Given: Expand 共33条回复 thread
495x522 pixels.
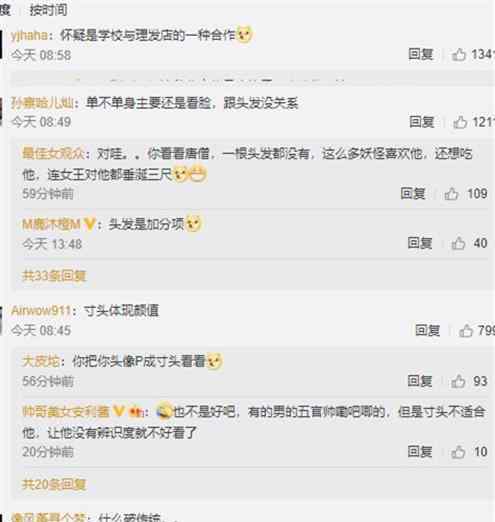Looking at the screenshot, I should (54, 276).
